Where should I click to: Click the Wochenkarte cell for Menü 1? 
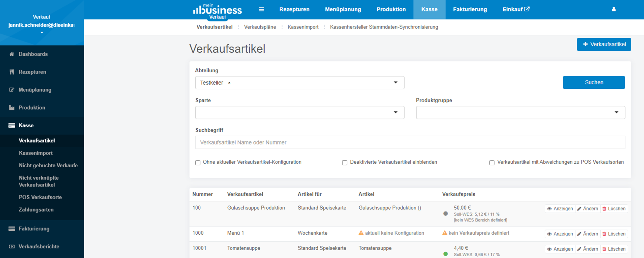pyautogui.click(x=312, y=233)
